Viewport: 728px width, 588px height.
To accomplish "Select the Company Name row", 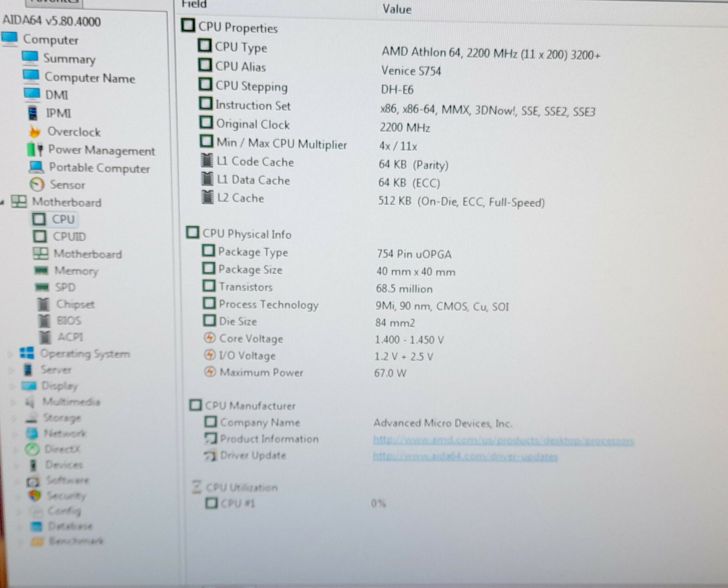I will (358, 423).
